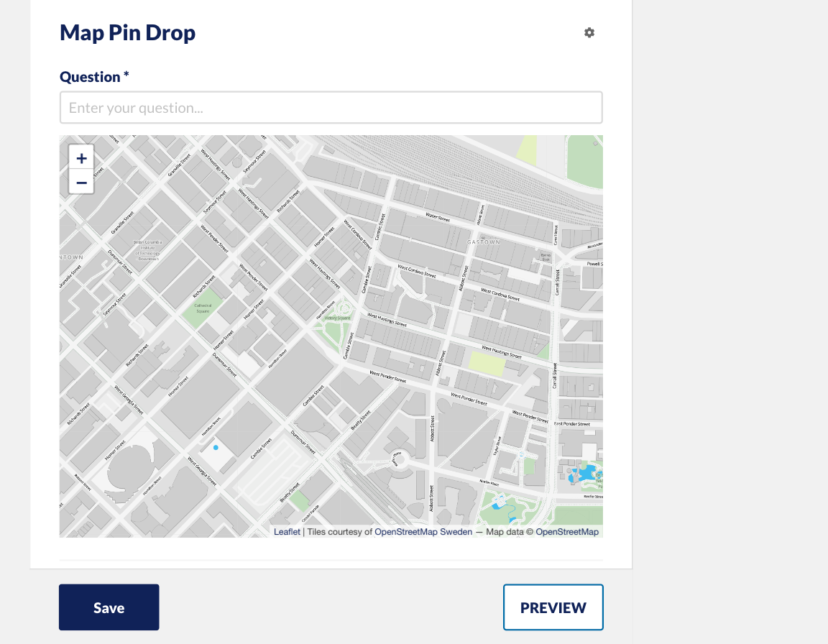
Task: Drop a pin on the Gastown label
Action: [484, 241]
